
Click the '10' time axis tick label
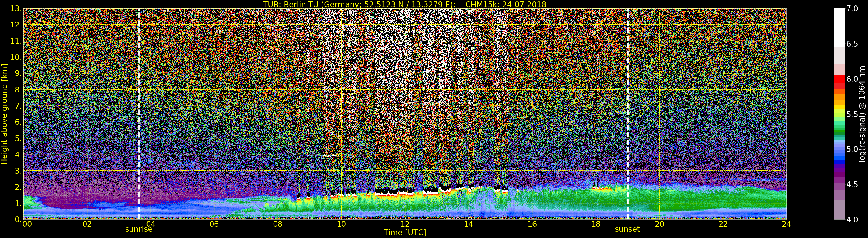(341, 224)
